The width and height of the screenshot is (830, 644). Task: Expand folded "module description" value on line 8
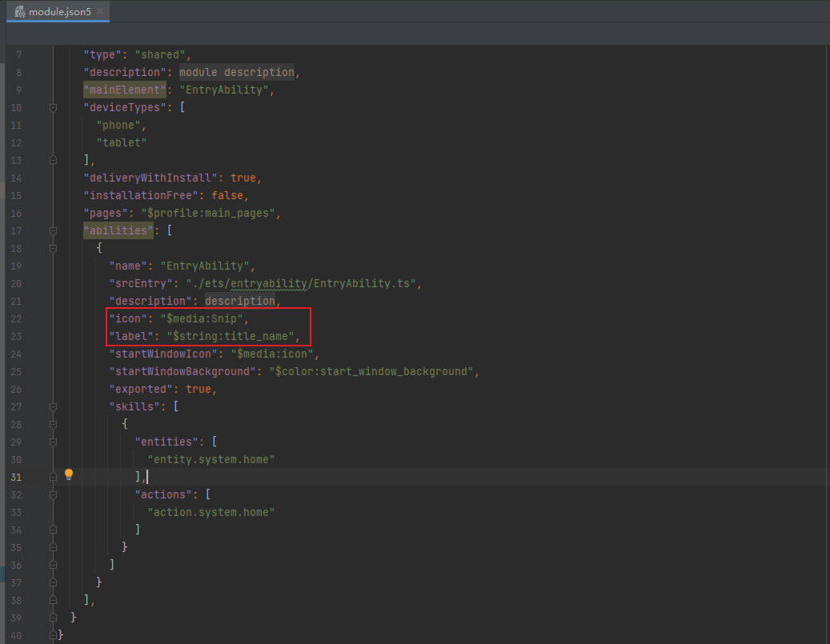237,73
